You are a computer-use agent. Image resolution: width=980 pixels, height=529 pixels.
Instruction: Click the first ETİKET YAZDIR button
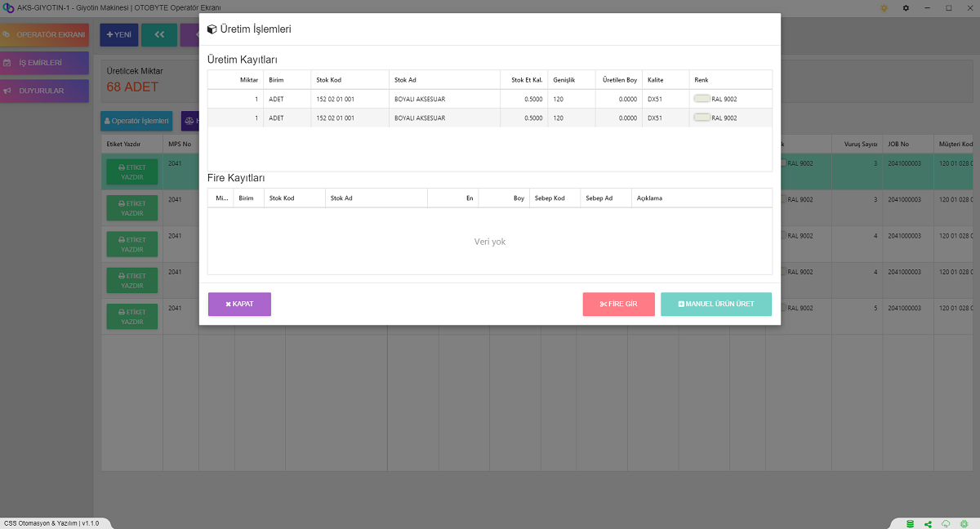click(131, 172)
